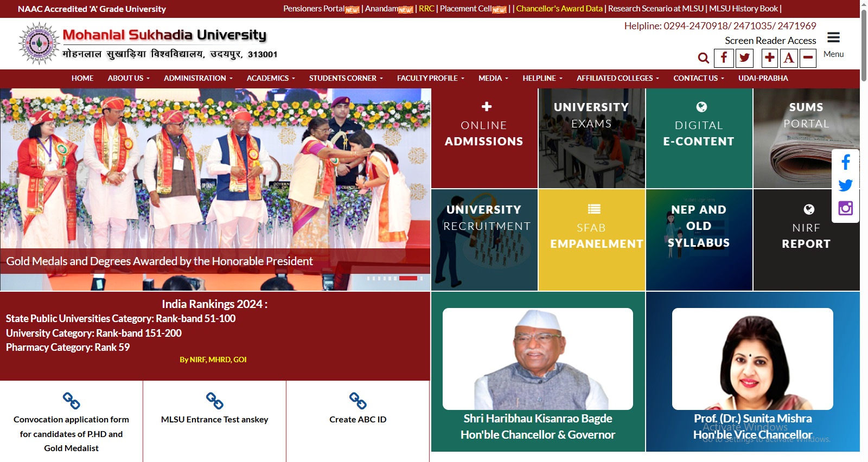Image resolution: width=868 pixels, height=462 pixels.
Task: Expand Helpline dropdown menu
Action: pos(542,78)
